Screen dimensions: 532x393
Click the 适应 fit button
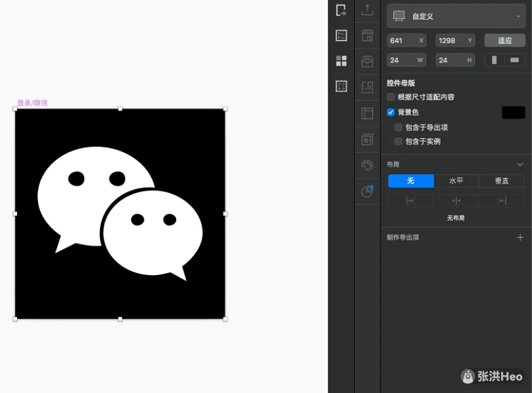pyautogui.click(x=505, y=41)
